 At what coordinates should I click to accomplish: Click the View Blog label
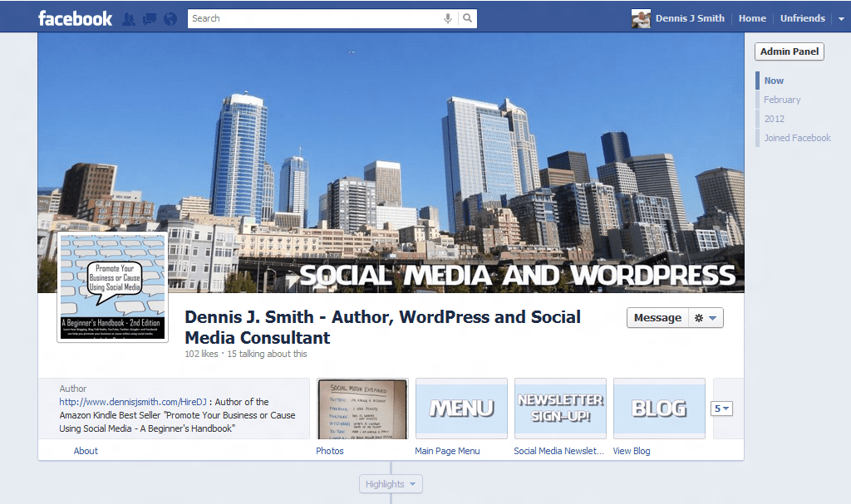632,451
